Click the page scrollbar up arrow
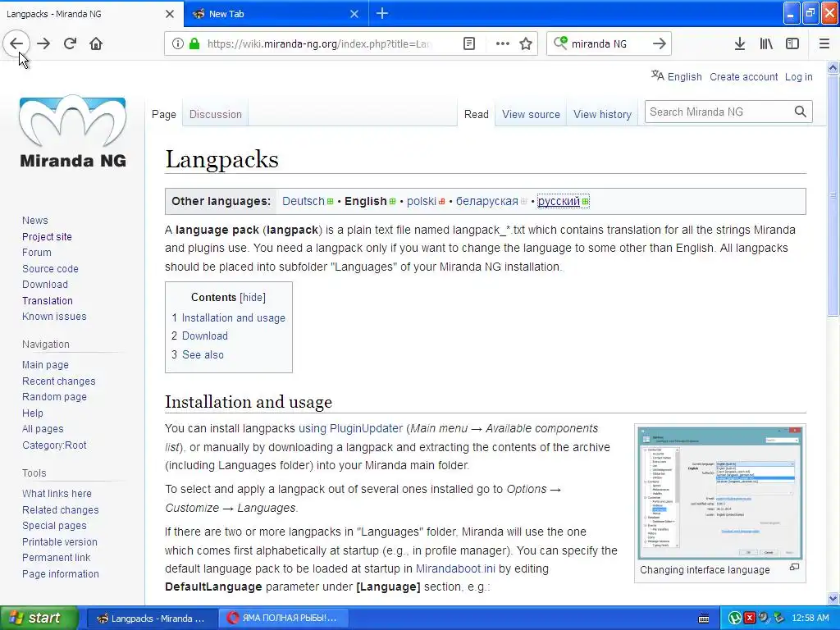 [833, 67]
